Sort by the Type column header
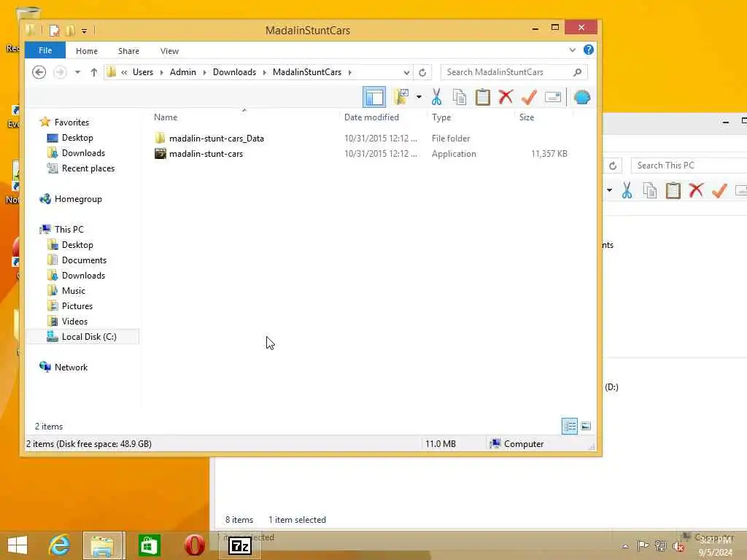 [x=441, y=117]
